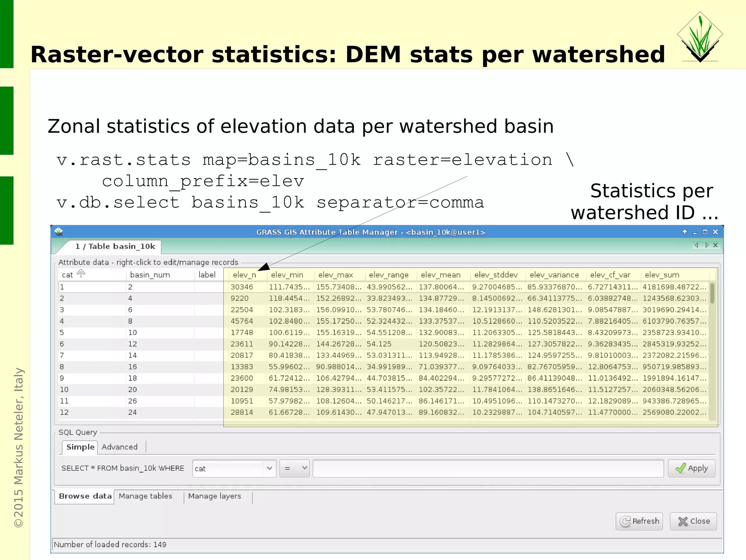Click the tab scroll left arrow
This screenshot has width=746, height=560.
696,245
